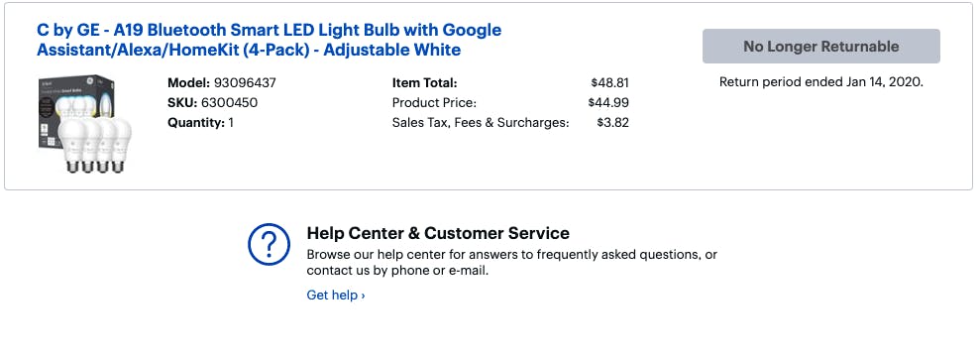Click the Model label
The image size is (980, 358).
pyautogui.click(x=188, y=82)
